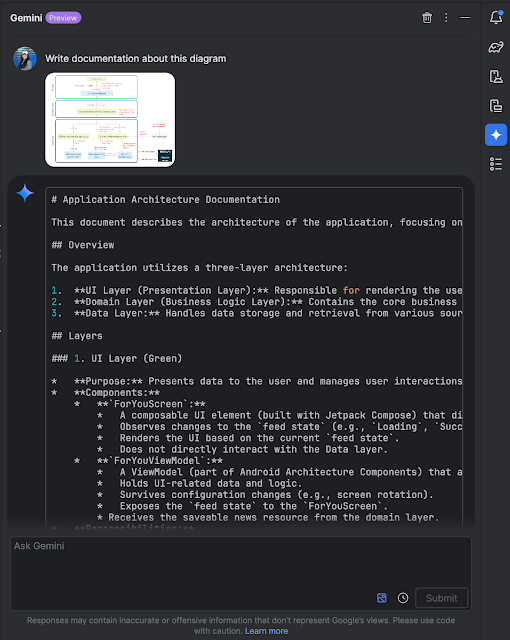Viewport: 510px width, 640px height.
Task: Click the attach image icon in prompt box
Action: tap(381, 598)
